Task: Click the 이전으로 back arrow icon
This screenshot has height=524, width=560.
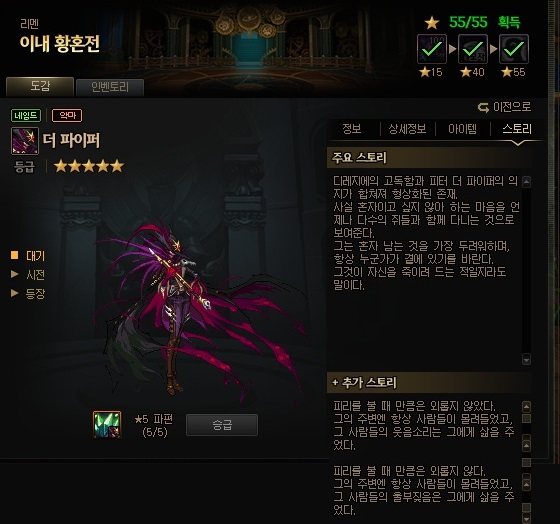Action: pos(483,107)
